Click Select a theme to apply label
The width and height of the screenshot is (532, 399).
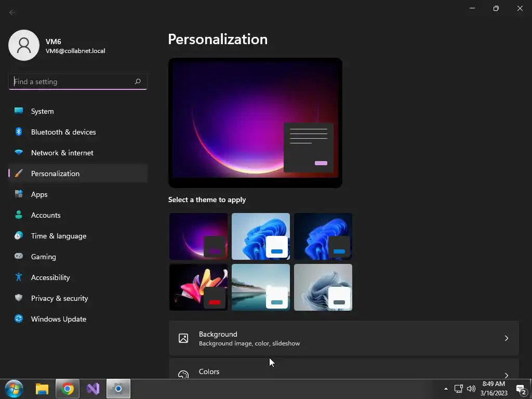(x=207, y=200)
